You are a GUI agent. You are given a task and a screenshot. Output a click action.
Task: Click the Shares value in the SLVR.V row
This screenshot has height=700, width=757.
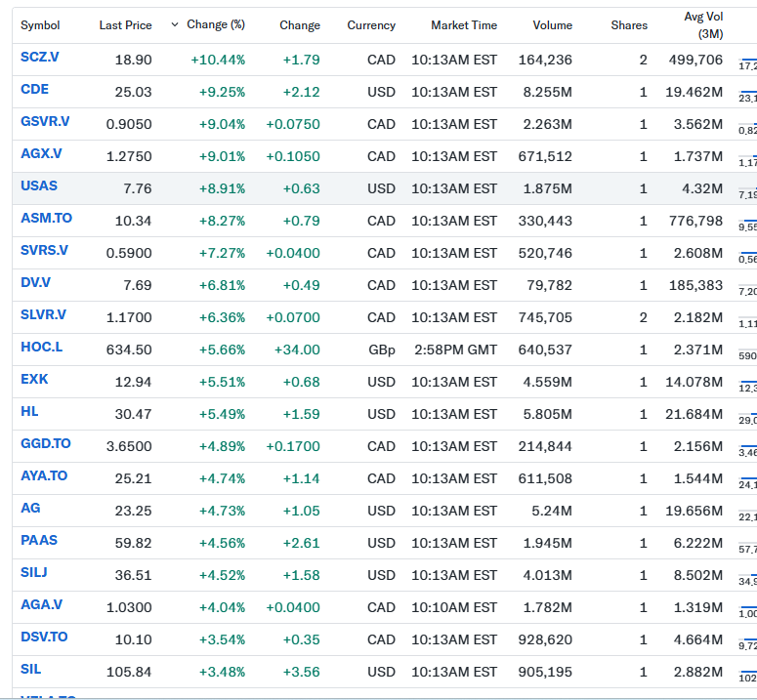[x=643, y=317]
